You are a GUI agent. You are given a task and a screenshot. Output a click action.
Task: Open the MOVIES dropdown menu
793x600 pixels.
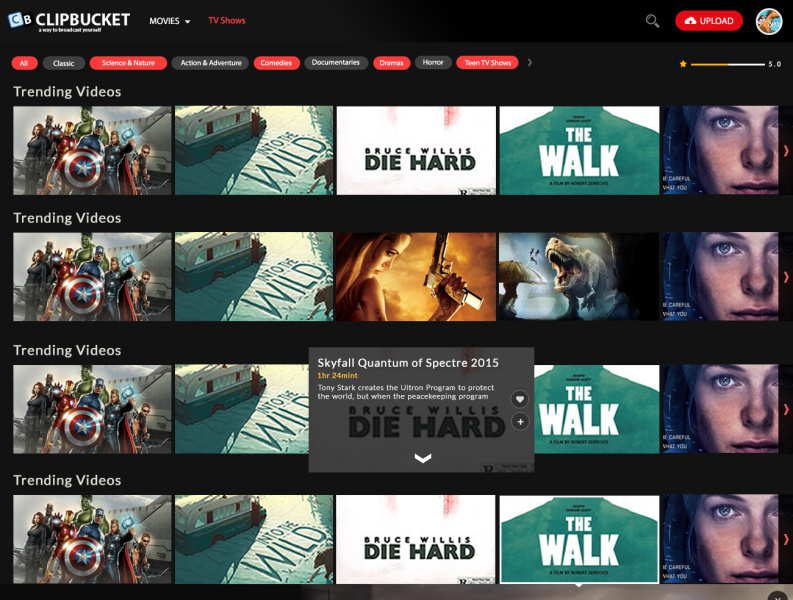tap(169, 21)
